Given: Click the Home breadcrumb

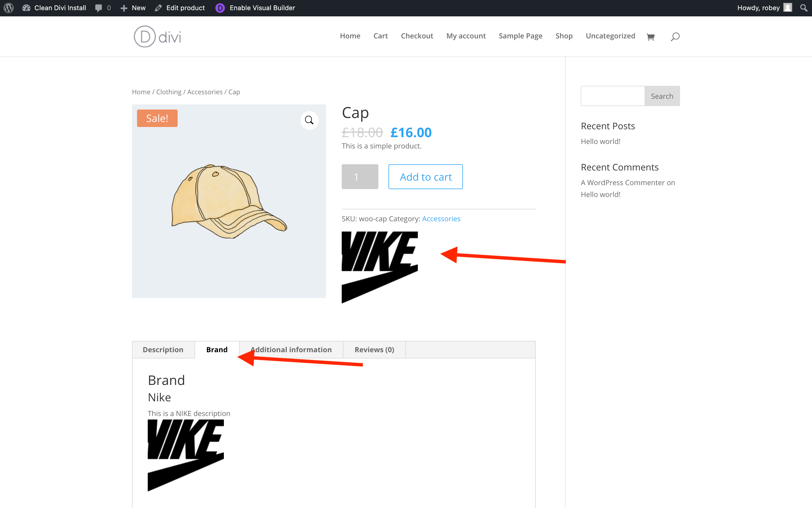Looking at the screenshot, I should (x=141, y=92).
